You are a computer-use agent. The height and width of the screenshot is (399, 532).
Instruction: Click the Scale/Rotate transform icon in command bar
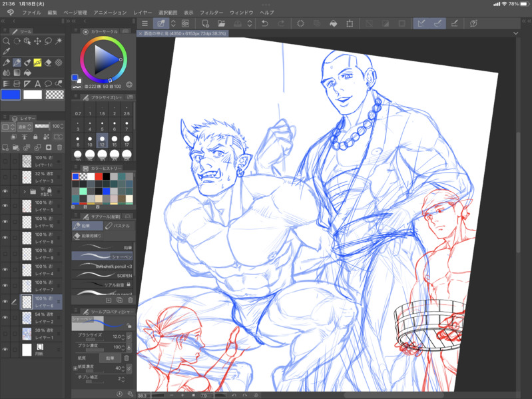pyautogui.click(x=350, y=23)
